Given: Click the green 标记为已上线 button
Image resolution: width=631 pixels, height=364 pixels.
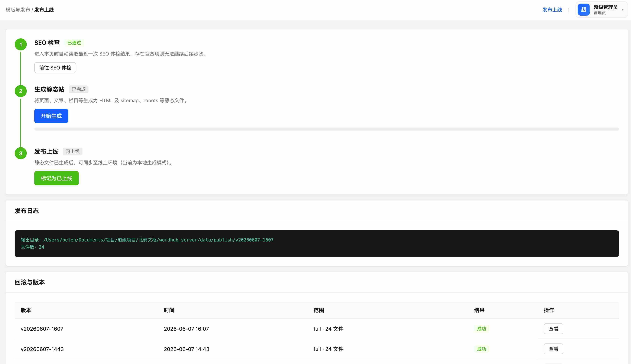Looking at the screenshot, I should [56, 178].
